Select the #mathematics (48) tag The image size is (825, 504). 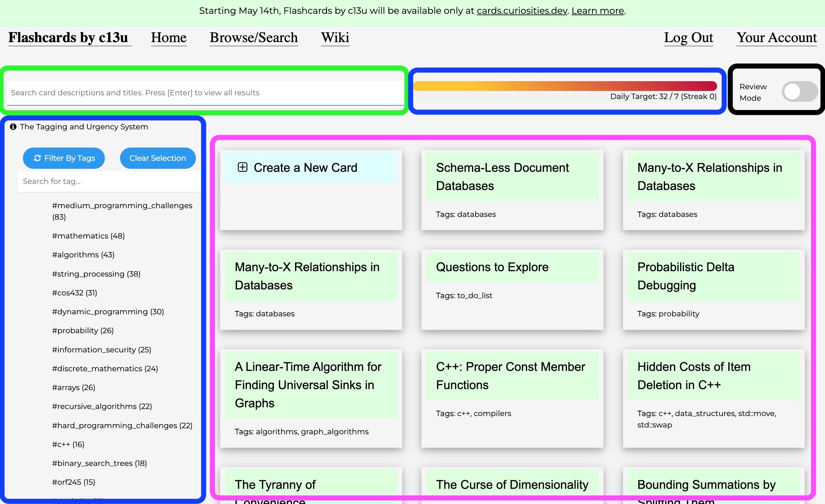click(88, 236)
